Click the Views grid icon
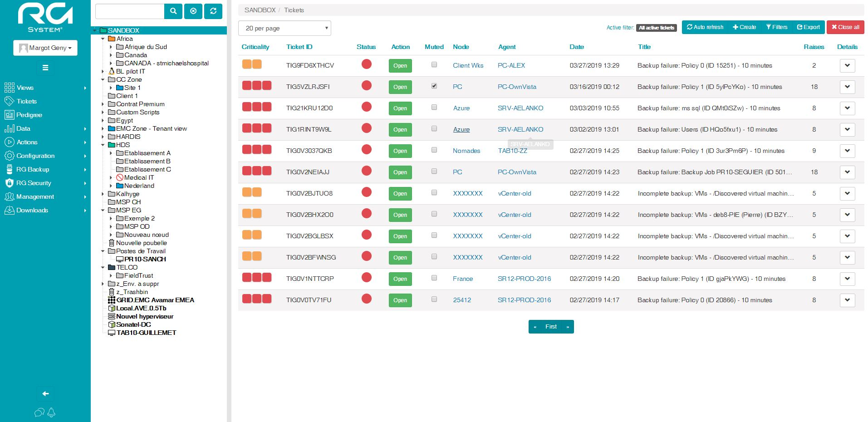 point(9,88)
